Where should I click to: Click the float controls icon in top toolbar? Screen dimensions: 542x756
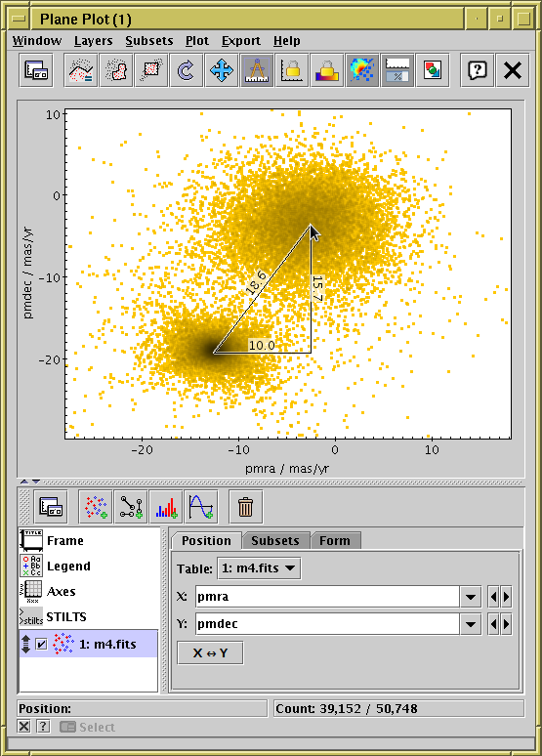36,70
